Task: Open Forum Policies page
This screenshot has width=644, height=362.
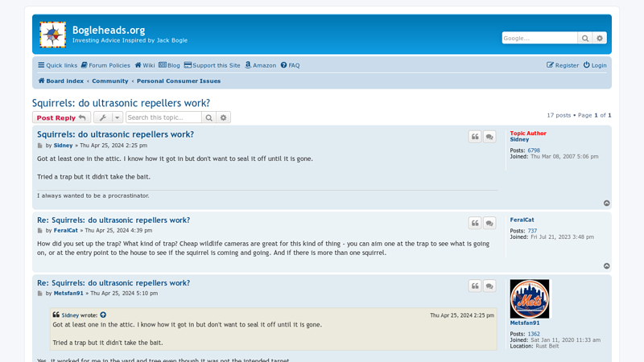Action: 105,65
